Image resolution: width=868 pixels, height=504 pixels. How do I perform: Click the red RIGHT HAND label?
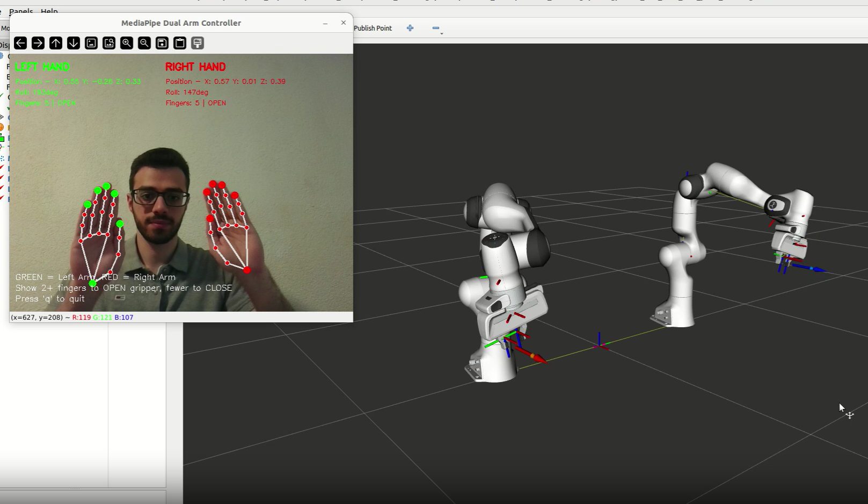click(195, 67)
